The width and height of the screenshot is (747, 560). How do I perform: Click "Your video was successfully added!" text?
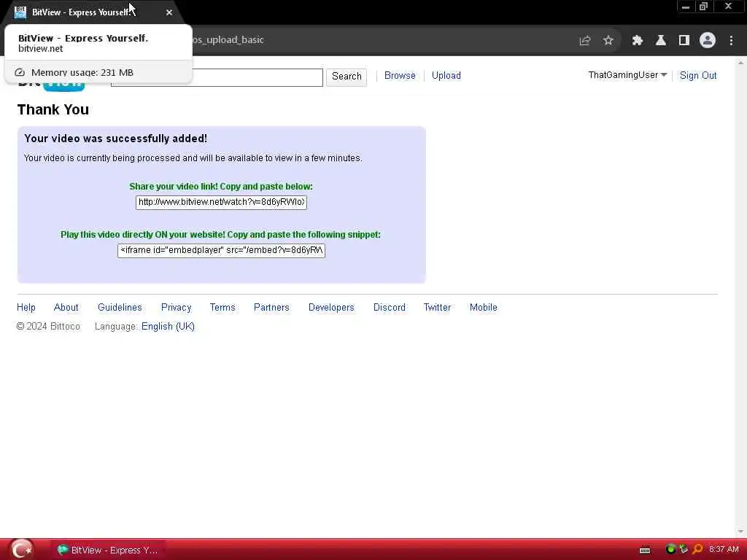point(116,139)
